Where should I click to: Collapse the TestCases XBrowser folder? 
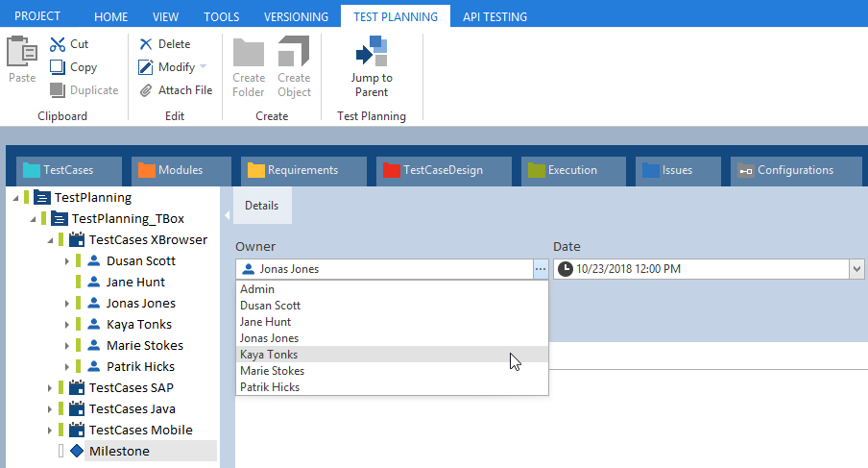(x=50, y=240)
